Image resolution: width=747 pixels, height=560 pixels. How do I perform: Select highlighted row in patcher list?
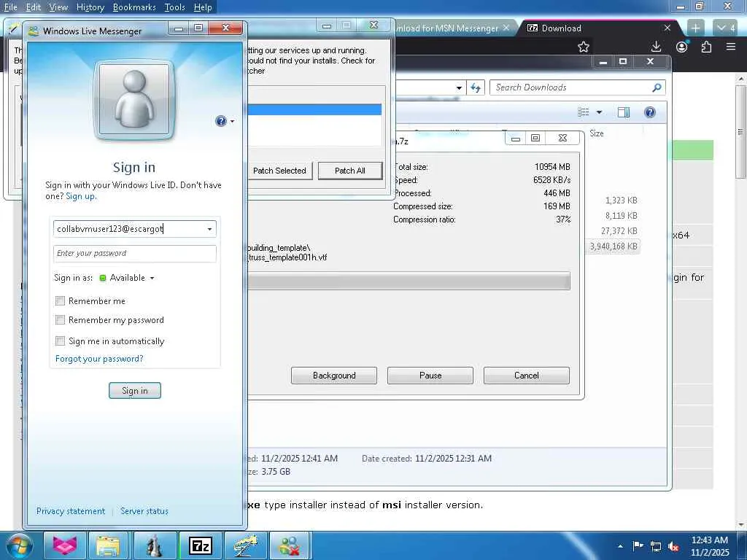314,109
